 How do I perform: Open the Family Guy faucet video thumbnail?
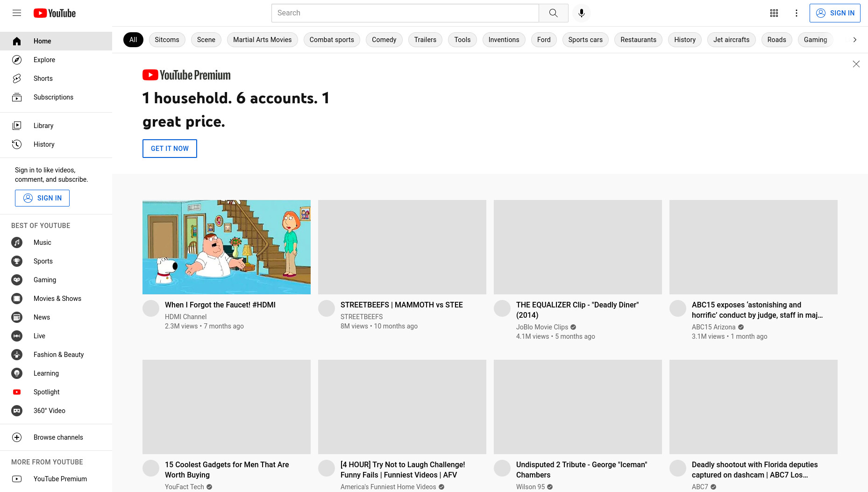tap(227, 247)
